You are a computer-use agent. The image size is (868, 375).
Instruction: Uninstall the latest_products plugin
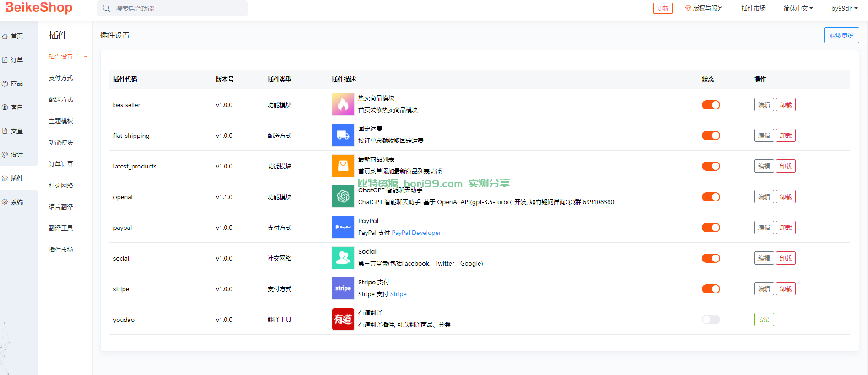click(786, 166)
